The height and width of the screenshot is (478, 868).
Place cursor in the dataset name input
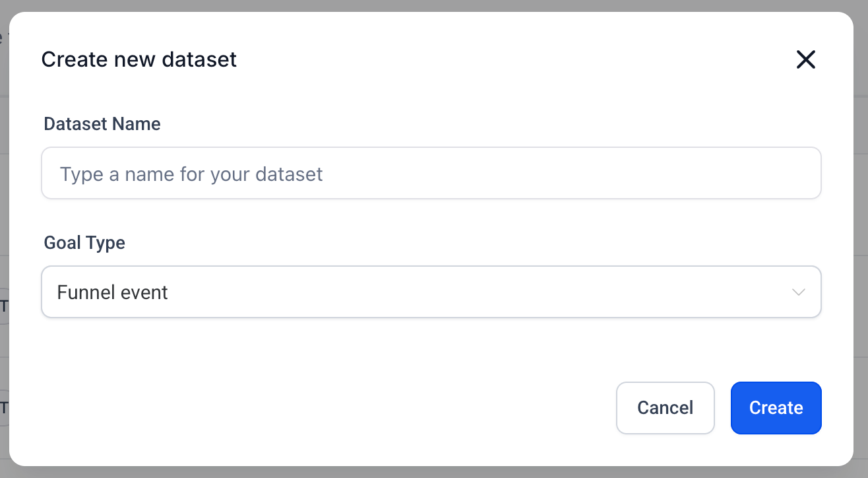point(431,174)
